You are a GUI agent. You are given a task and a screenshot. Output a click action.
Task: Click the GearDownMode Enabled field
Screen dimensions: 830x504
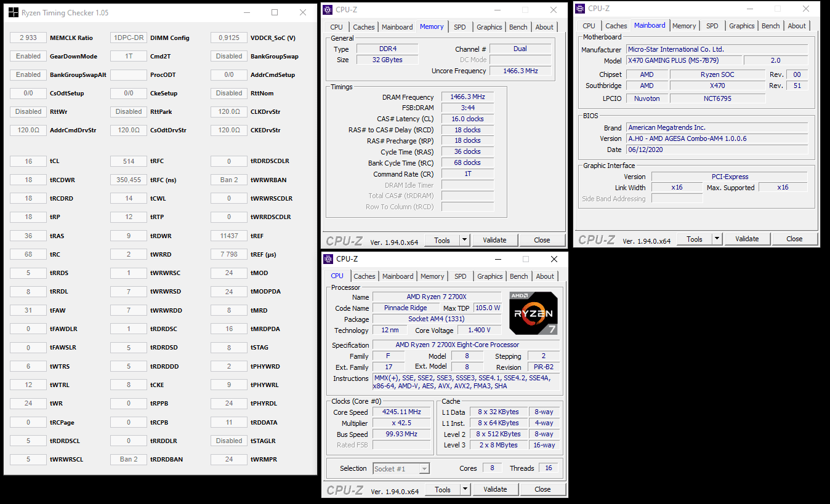(x=28, y=56)
